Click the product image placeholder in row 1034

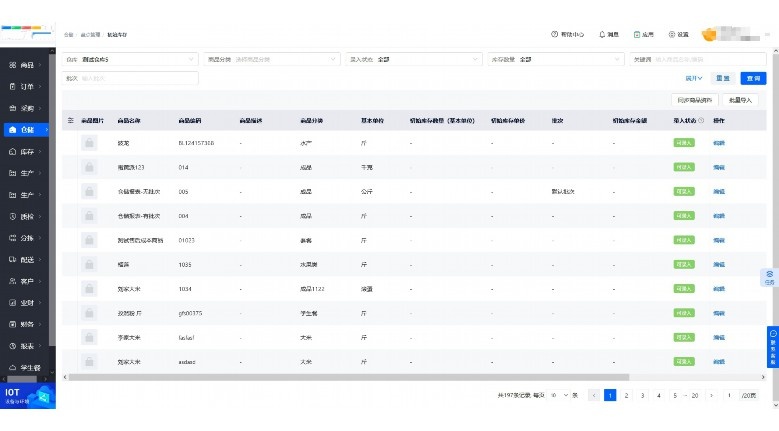(89, 288)
